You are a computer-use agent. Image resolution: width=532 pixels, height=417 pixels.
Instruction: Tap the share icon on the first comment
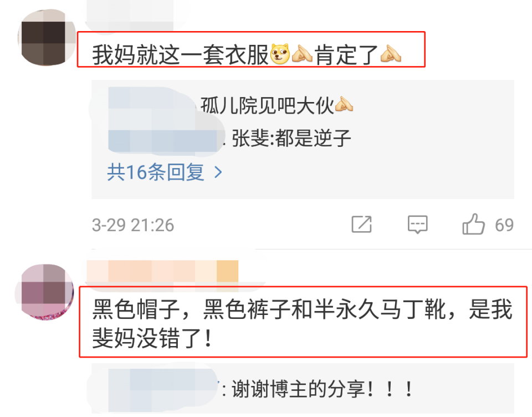[361, 225]
